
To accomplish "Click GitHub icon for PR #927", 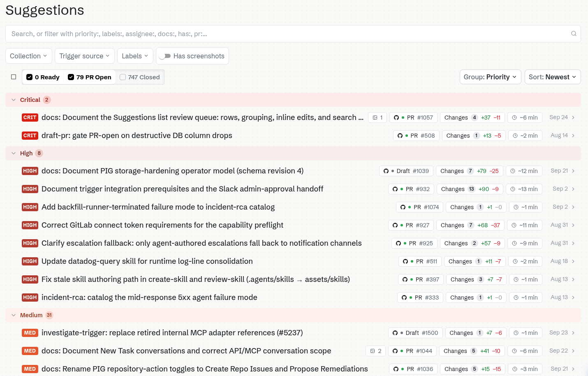I will [395, 225].
